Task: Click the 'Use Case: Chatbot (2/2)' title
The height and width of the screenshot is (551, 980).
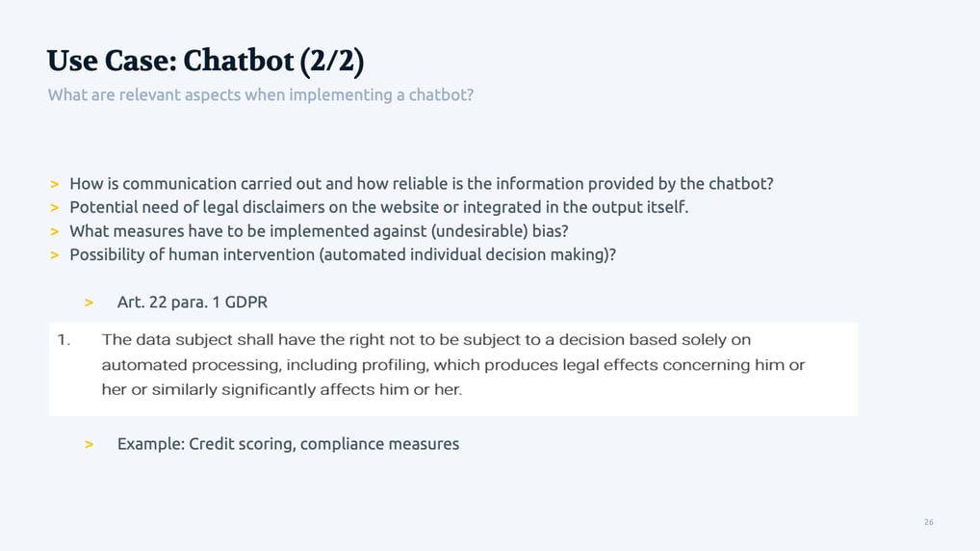Action: click(x=205, y=62)
